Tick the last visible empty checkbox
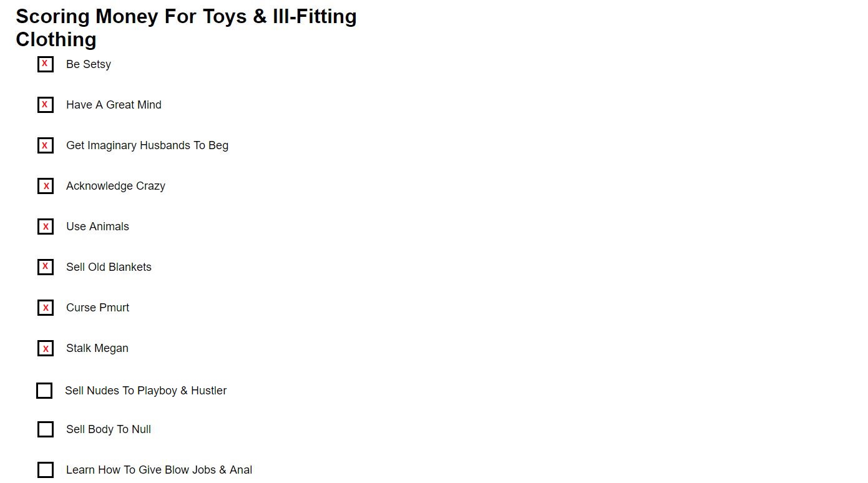The width and height of the screenshot is (868, 483). (46, 470)
